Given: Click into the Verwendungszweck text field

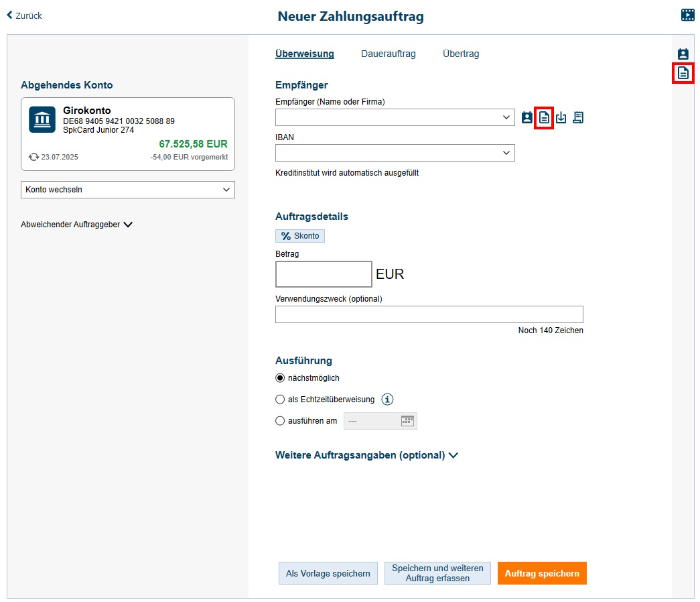Looking at the screenshot, I should (429, 314).
